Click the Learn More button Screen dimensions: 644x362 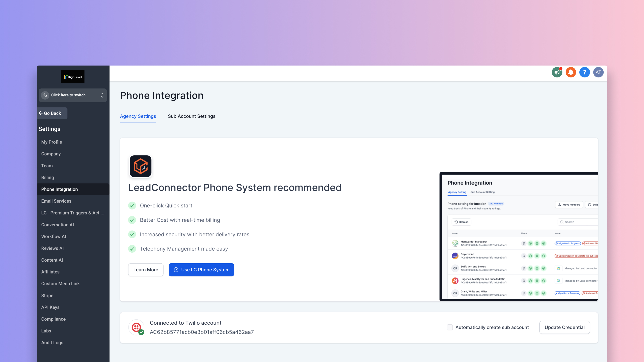pos(146,270)
